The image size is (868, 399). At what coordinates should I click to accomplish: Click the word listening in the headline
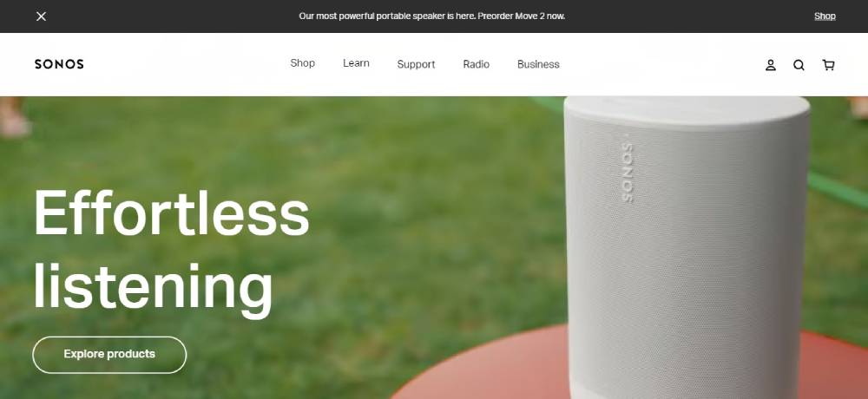tap(154, 288)
